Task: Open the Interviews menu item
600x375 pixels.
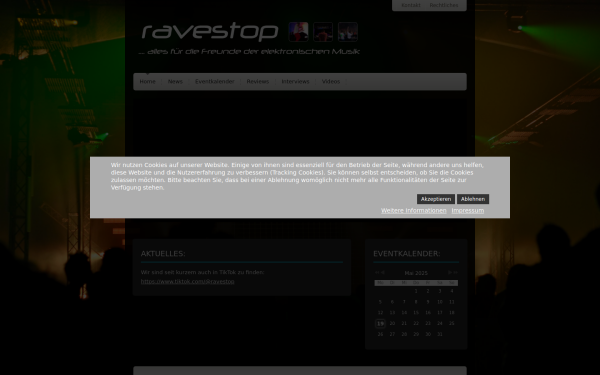Action: tap(295, 82)
